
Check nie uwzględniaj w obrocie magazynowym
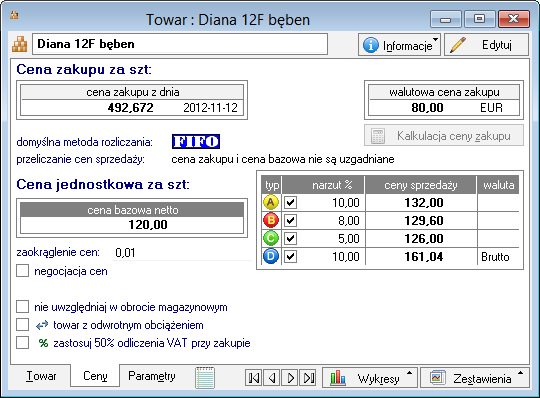tap(22, 306)
